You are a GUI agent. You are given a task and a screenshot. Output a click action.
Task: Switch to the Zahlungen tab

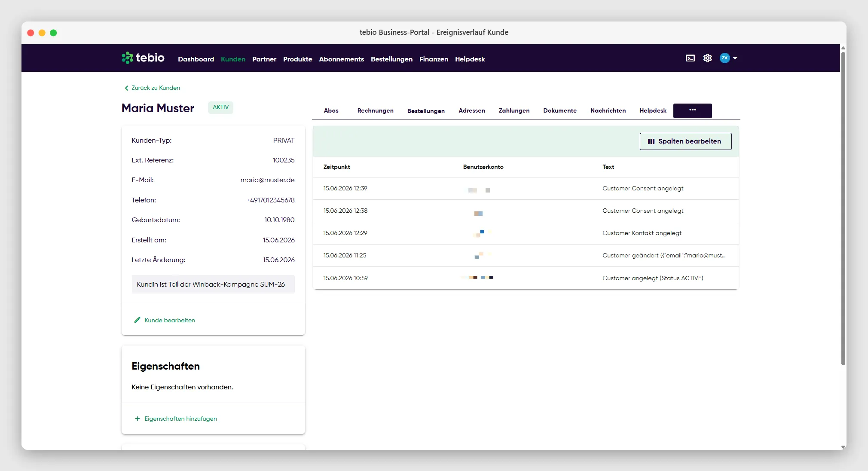(x=514, y=110)
